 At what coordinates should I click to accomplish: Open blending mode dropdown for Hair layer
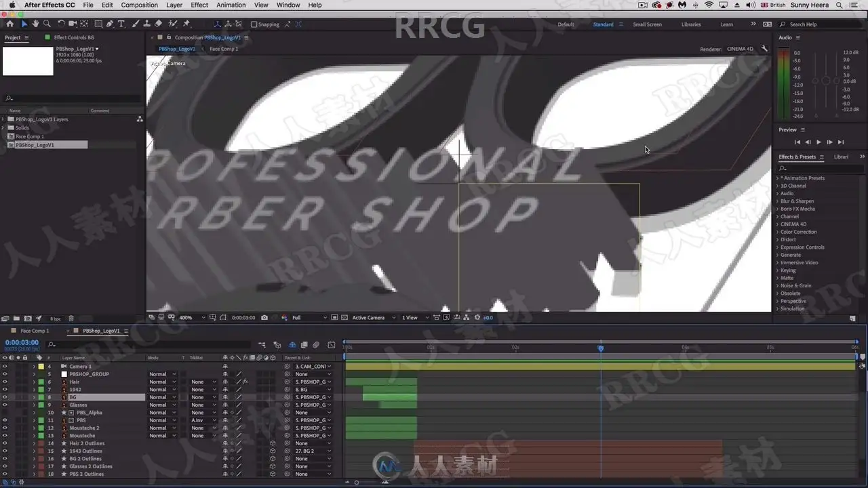tap(163, 382)
